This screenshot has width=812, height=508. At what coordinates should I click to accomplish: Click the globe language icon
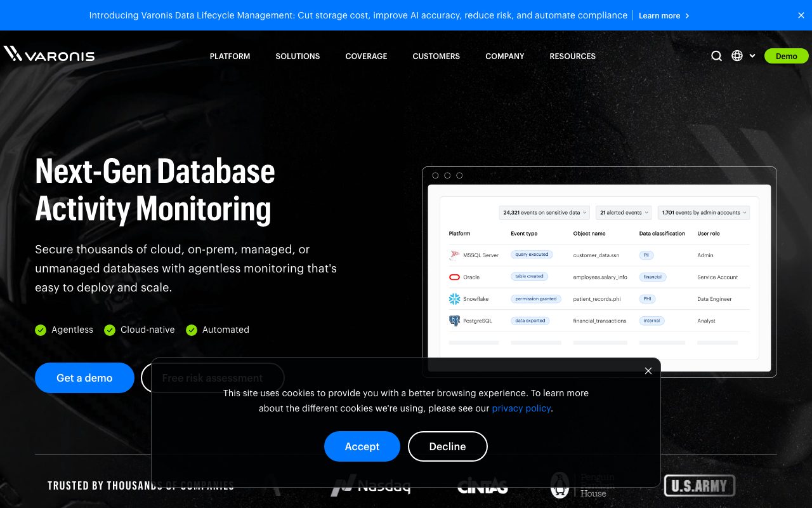[x=737, y=56]
